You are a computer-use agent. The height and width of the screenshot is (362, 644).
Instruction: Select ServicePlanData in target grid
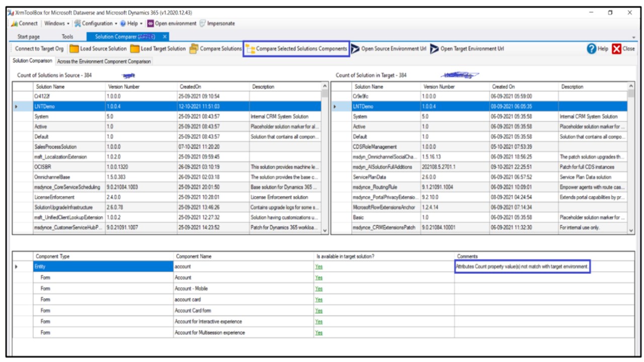click(x=479, y=177)
